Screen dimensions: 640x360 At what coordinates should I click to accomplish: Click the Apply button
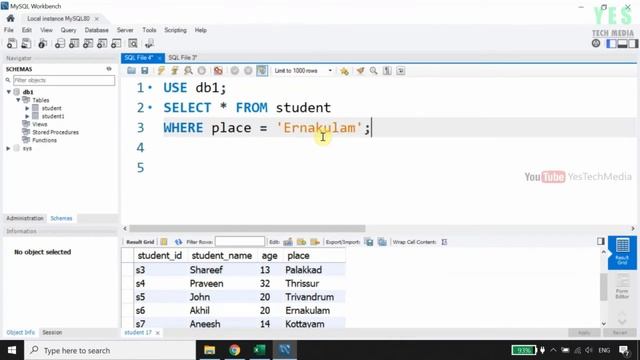point(584,333)
